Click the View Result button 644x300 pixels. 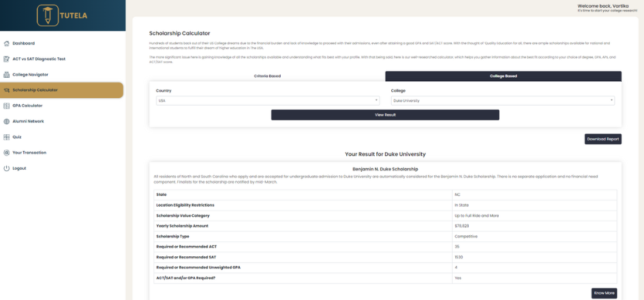tap(385, 115)
